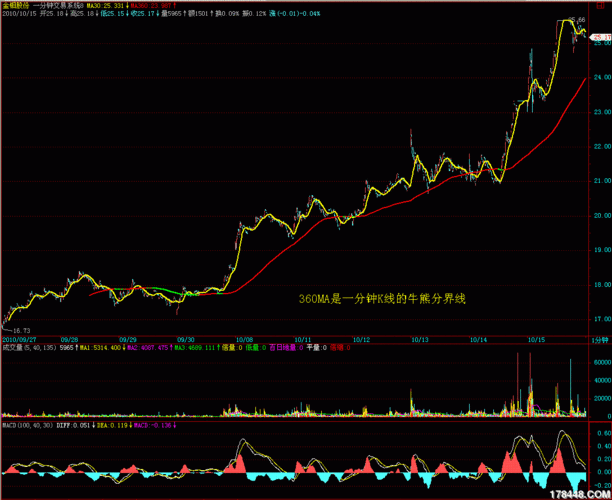
Task: Click the red MA360 indicator label
Action: pos(151,6)
